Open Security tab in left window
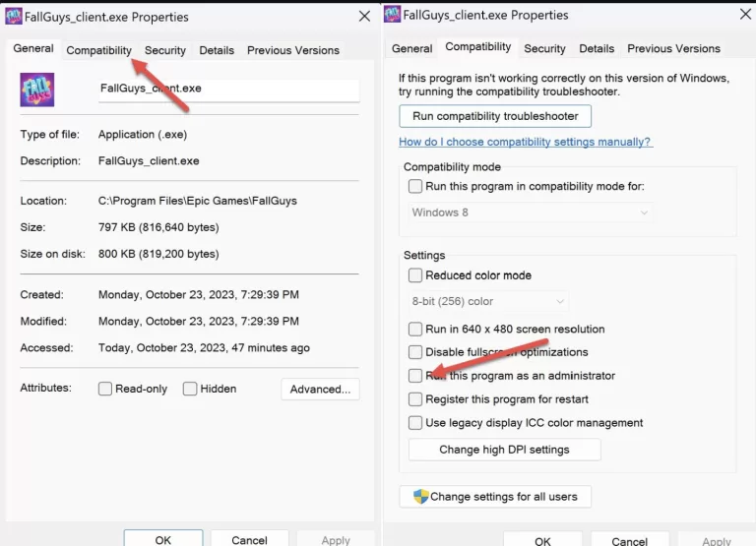Image resolution: width=756 pixels, height=546 pixels. click(x=165, y=50)
